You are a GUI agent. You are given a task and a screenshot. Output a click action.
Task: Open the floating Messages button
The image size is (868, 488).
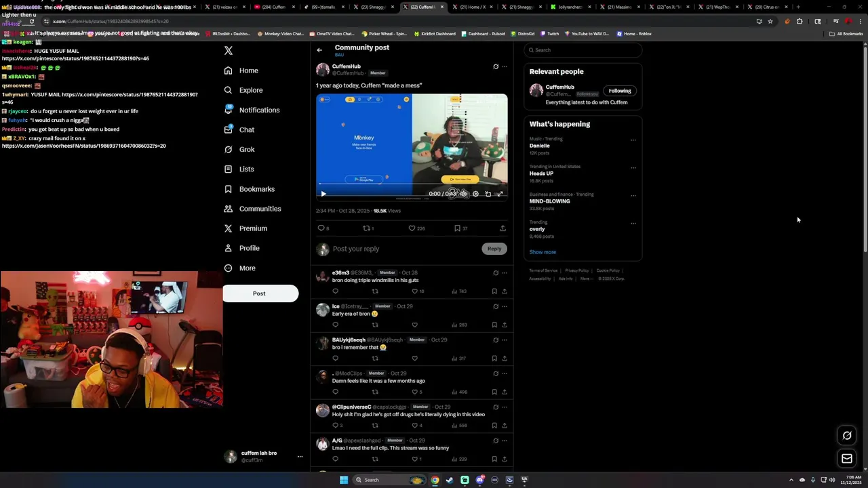(x=847, y=459)
